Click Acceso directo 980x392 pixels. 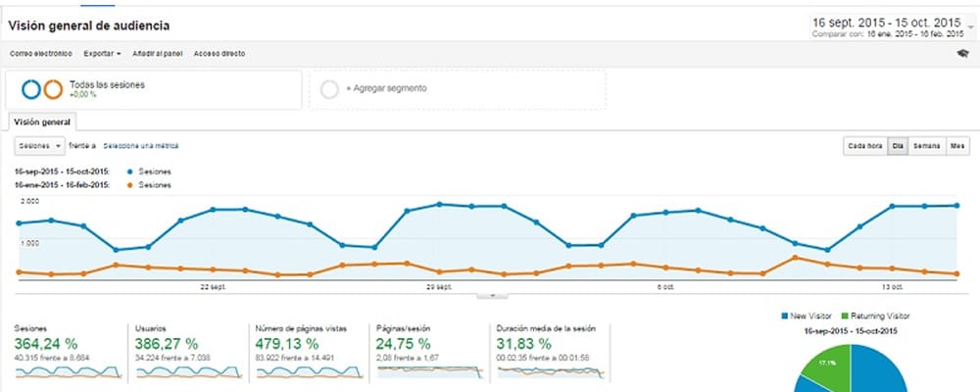tap(220, 54)
